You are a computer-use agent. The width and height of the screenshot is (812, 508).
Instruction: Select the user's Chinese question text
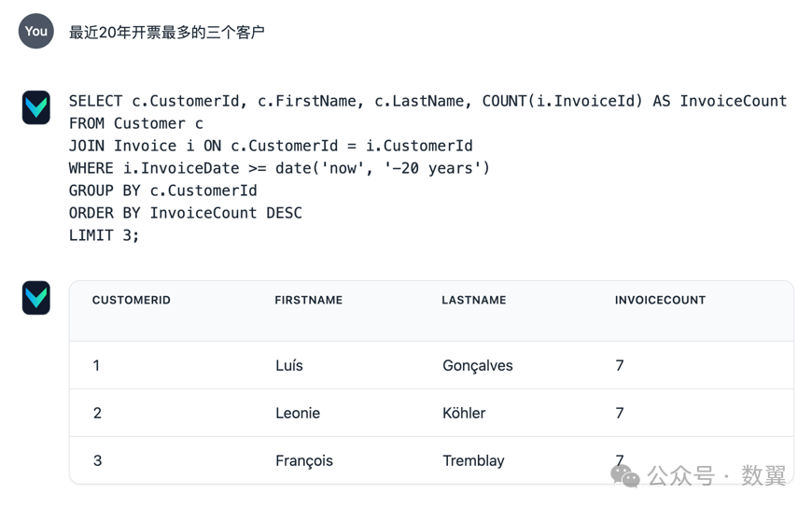(167, 33)
